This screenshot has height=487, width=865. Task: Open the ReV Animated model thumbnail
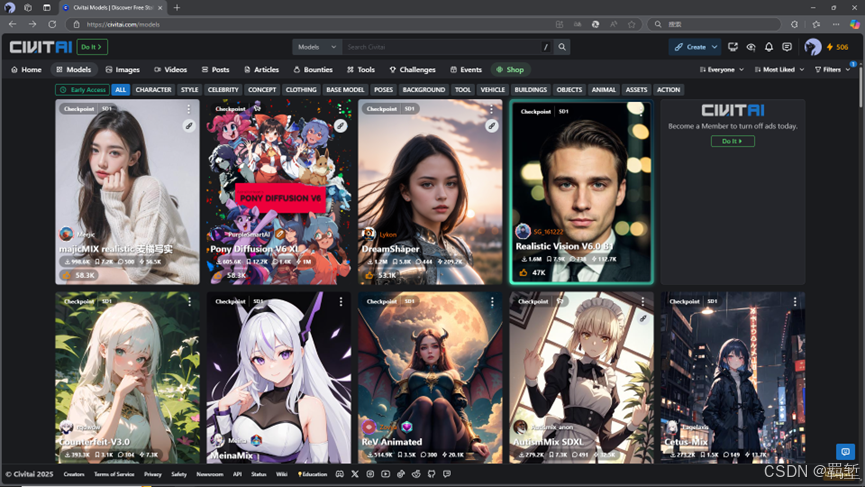(x=430, y=377)
